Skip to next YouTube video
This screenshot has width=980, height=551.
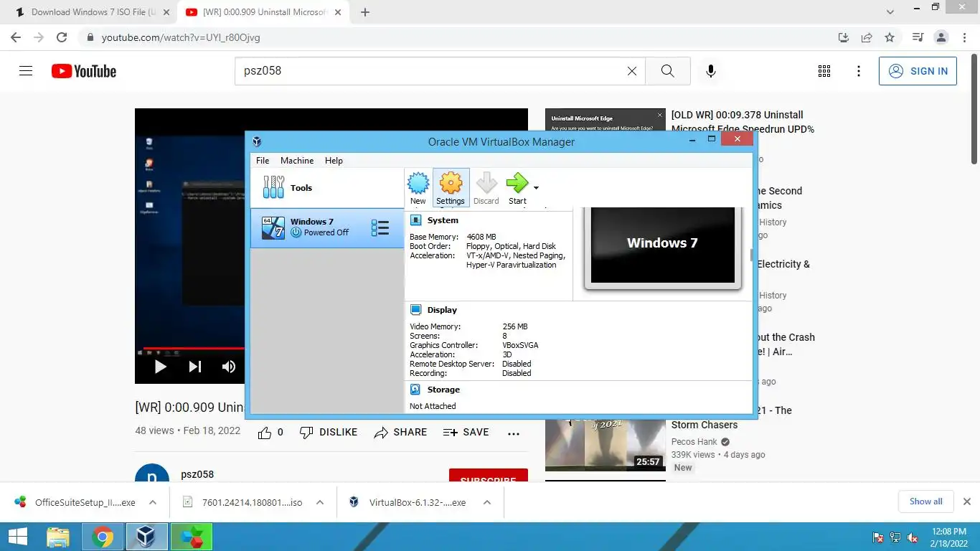[195, 367]
